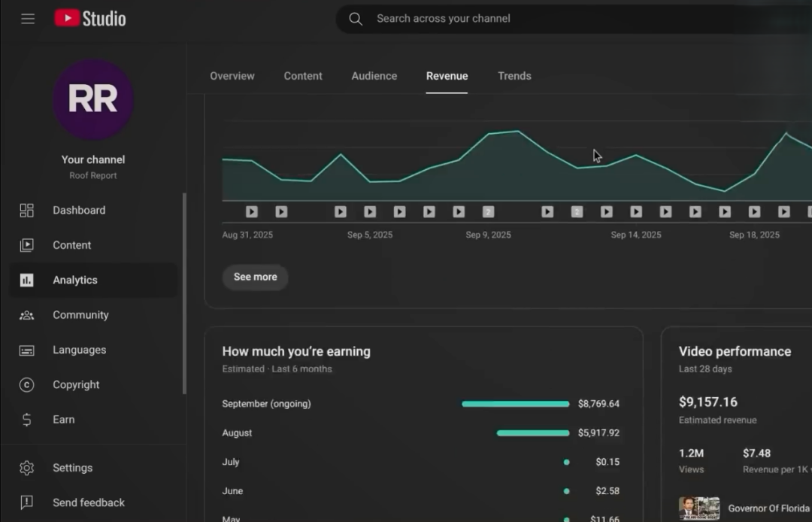
Task: Click the RR channel avatar
Action: pyautogui.click(x=93, y=99)
